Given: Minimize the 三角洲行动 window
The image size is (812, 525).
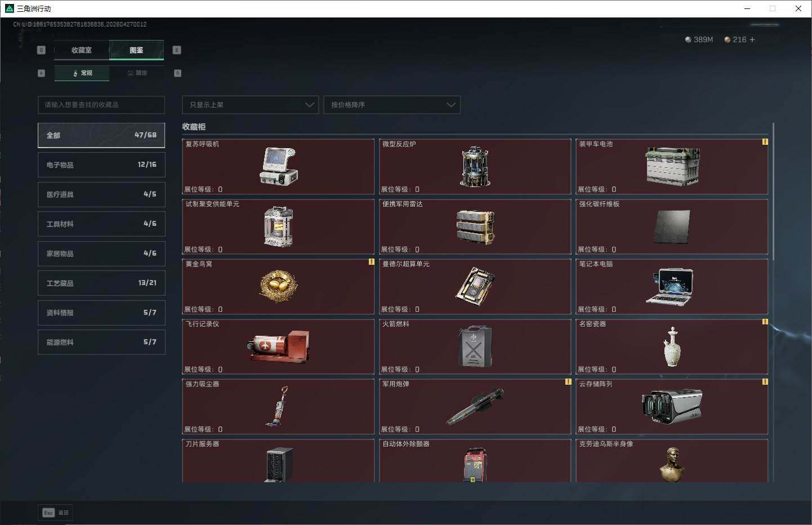Looking at the screenshot, I should tap(747, 8).
